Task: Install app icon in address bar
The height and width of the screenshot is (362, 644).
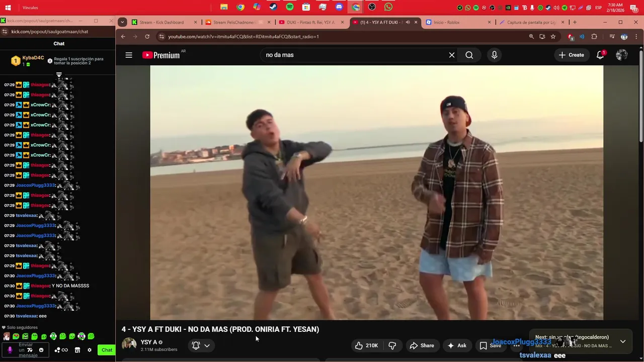Action: [542, 37]
